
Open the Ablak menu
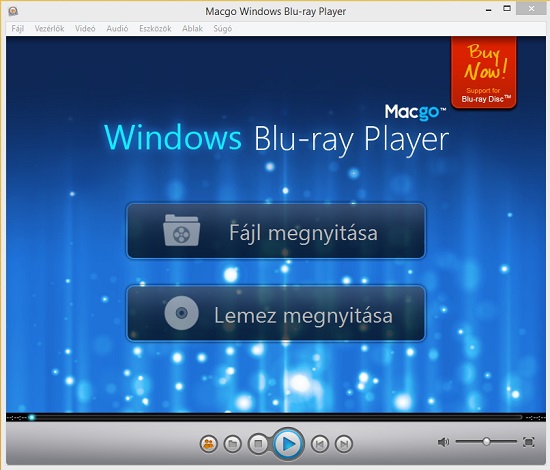point(192,28)
